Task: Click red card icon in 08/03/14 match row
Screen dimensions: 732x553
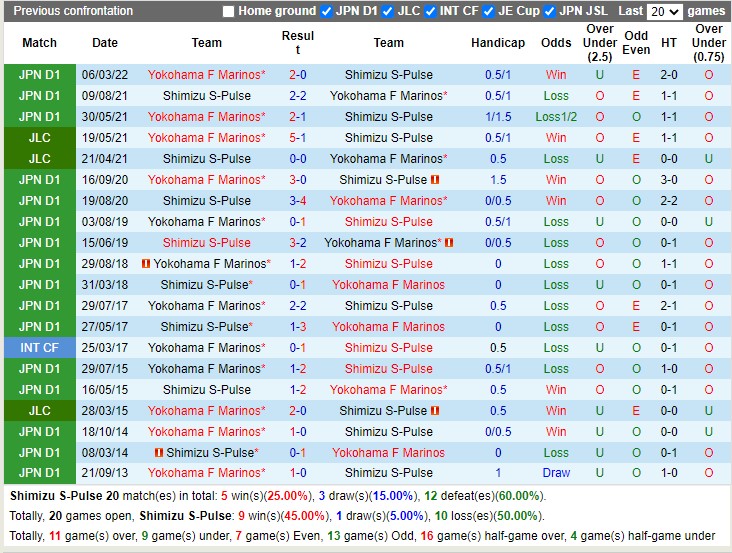Action: (x=159, y=453)
